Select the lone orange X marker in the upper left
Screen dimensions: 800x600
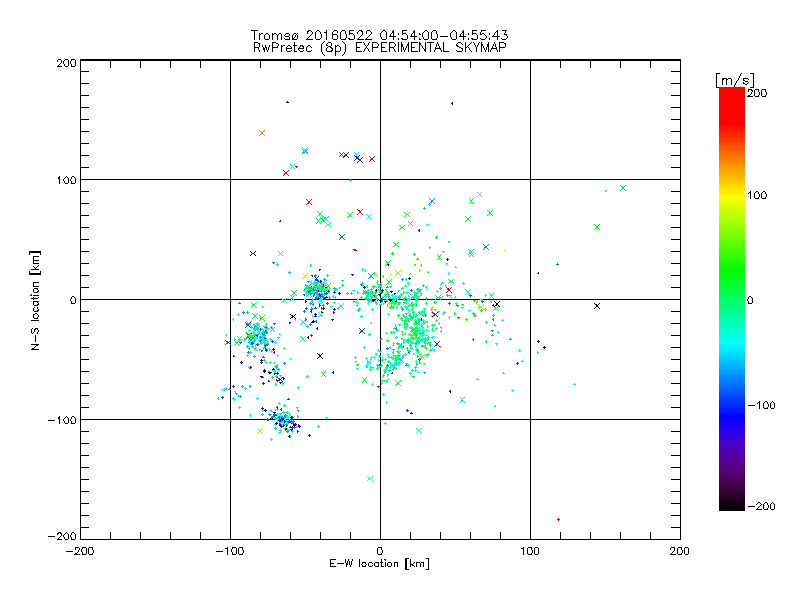[262, 133]
